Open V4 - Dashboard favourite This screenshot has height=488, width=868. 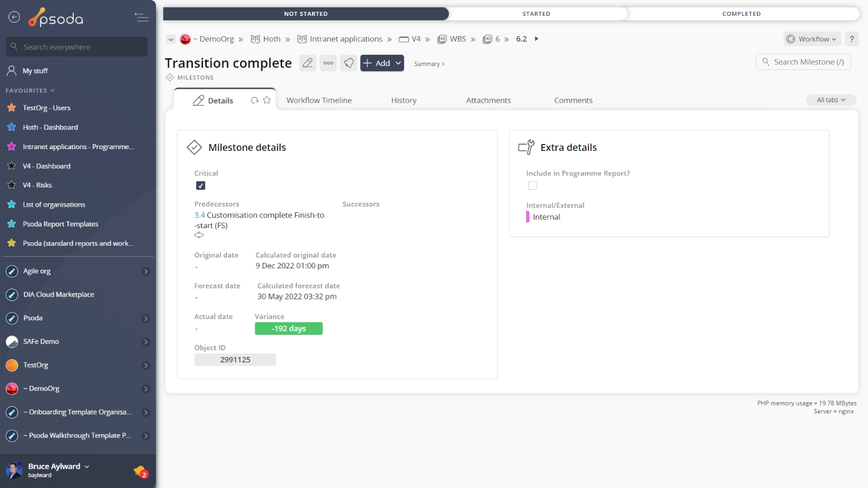(x=46, y=166)
